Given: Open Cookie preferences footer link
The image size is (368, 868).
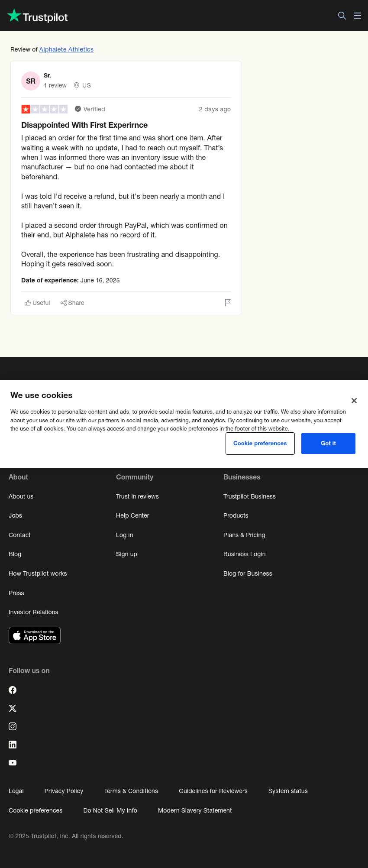Looking at the screenshot, I should click(x=36, y=810).
